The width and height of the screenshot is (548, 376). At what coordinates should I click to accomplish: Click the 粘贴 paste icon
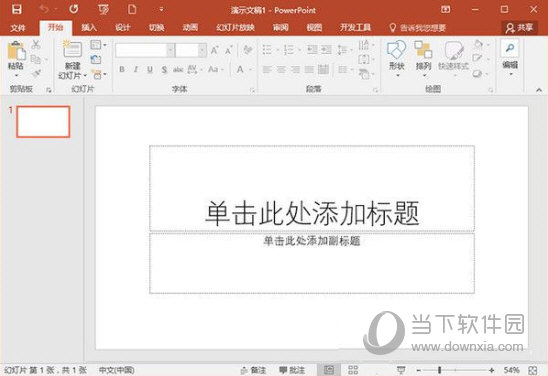16,50
